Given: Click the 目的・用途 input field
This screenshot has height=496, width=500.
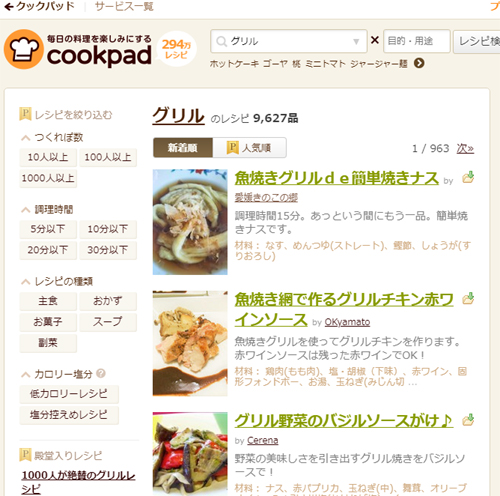Looking at the screenshot, I should tap(417, 41).
